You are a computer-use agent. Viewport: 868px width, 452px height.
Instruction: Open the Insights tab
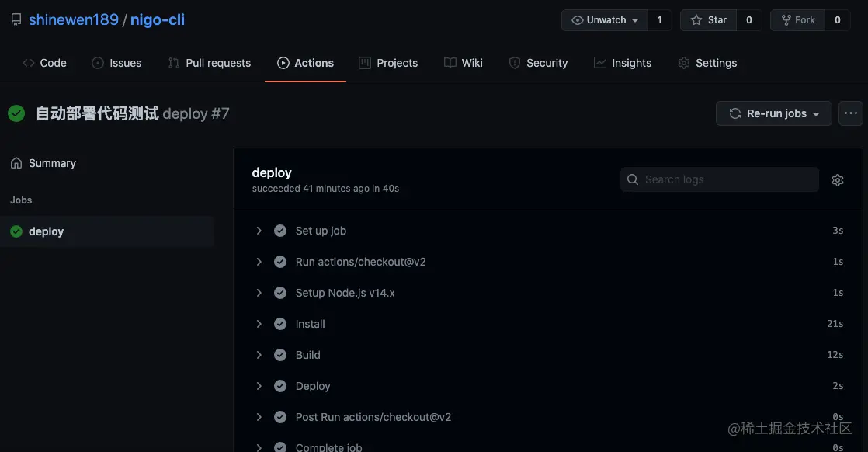[x=623, y=63]
